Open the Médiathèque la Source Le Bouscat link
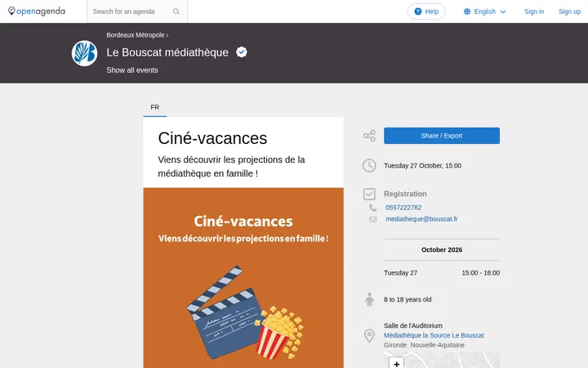Image resolution: width=588 pixels, height=368 pixels. (434, 335)
